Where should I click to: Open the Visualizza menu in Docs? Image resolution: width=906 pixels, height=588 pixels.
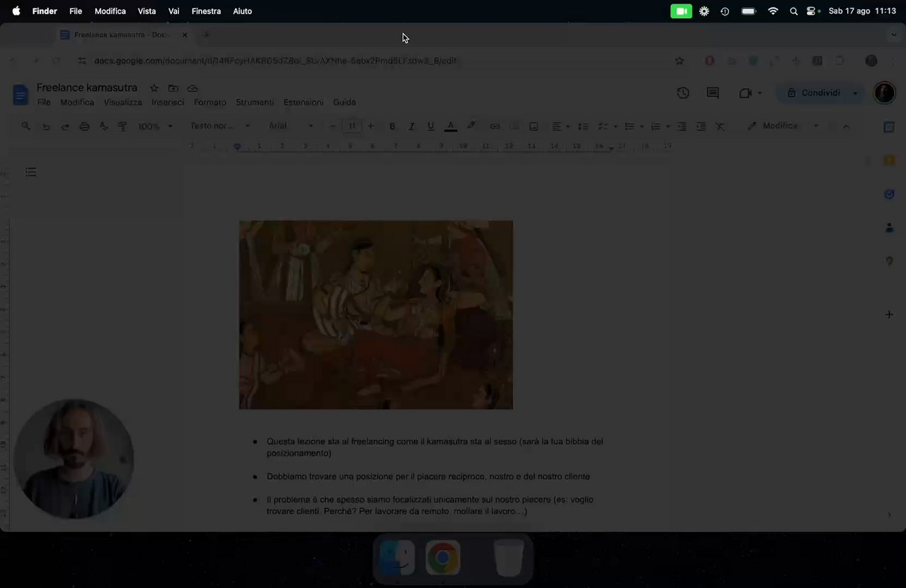123,103
